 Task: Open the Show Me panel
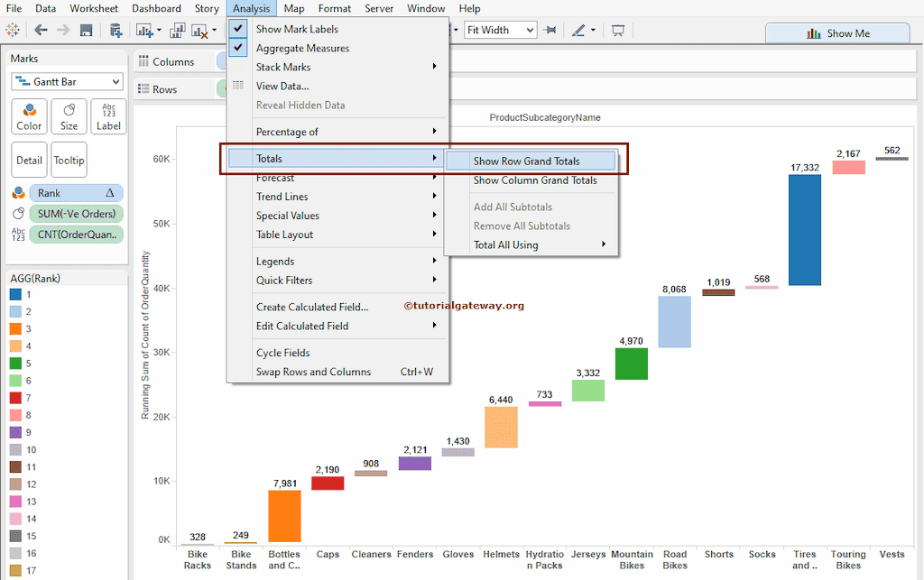(x=837, y=33)
